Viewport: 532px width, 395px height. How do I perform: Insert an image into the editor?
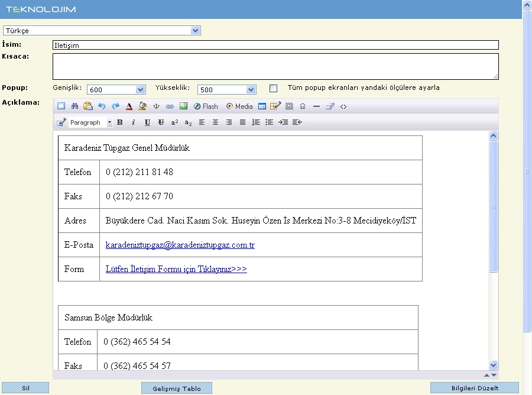(x=184, y=106)
